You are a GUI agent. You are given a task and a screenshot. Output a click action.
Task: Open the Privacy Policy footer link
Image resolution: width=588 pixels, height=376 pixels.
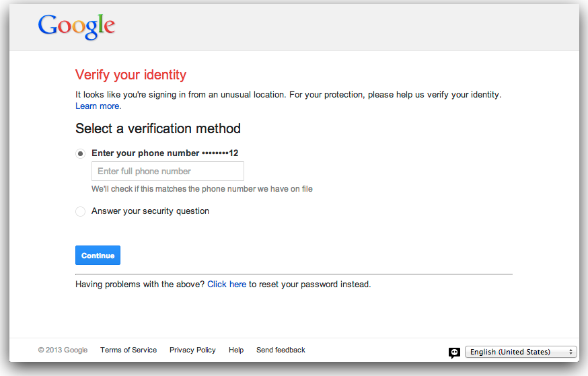click(x=192, y=350)
